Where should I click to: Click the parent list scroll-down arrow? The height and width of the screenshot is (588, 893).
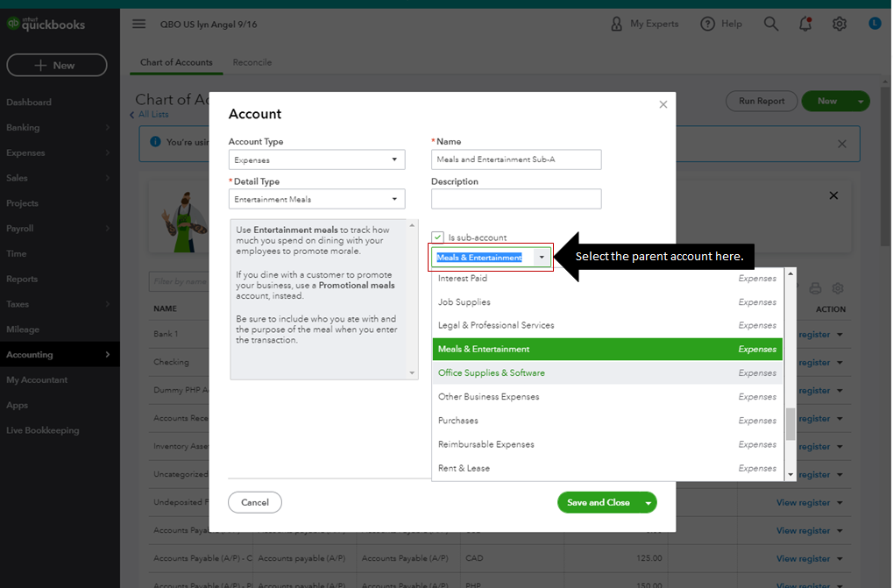[x=790, y=475]
